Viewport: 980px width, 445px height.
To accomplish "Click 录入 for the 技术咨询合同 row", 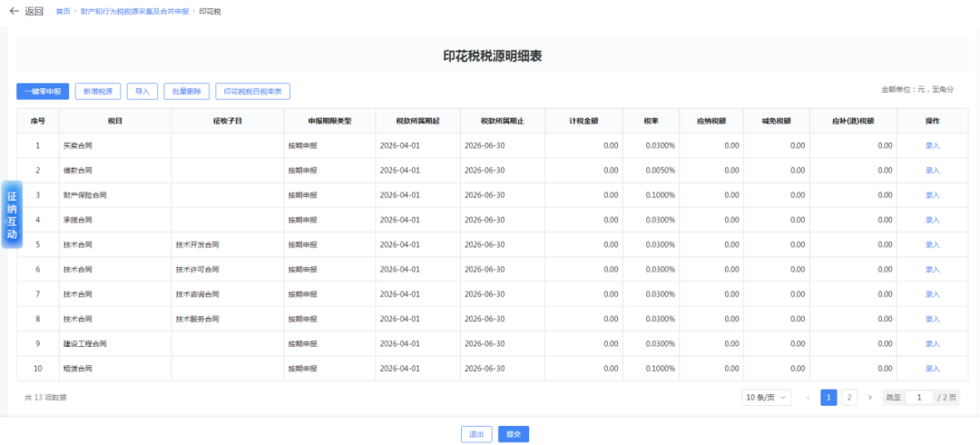I will [x=933, y=294].
